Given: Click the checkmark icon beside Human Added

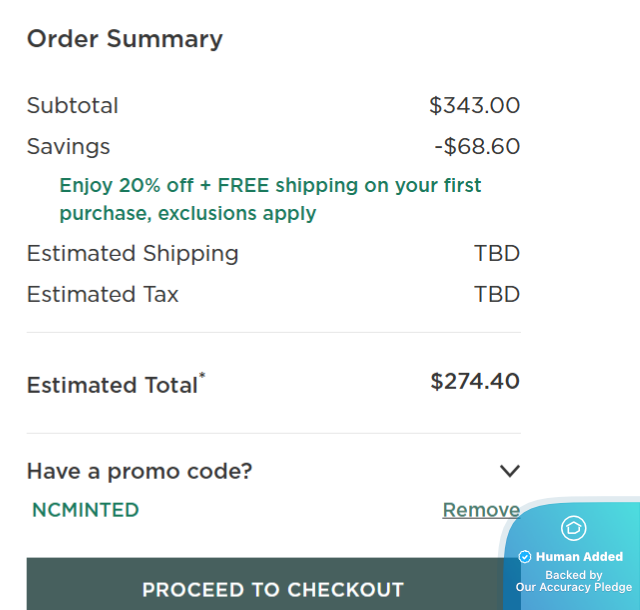Looking at the screenshot, I should click(525, 557).
